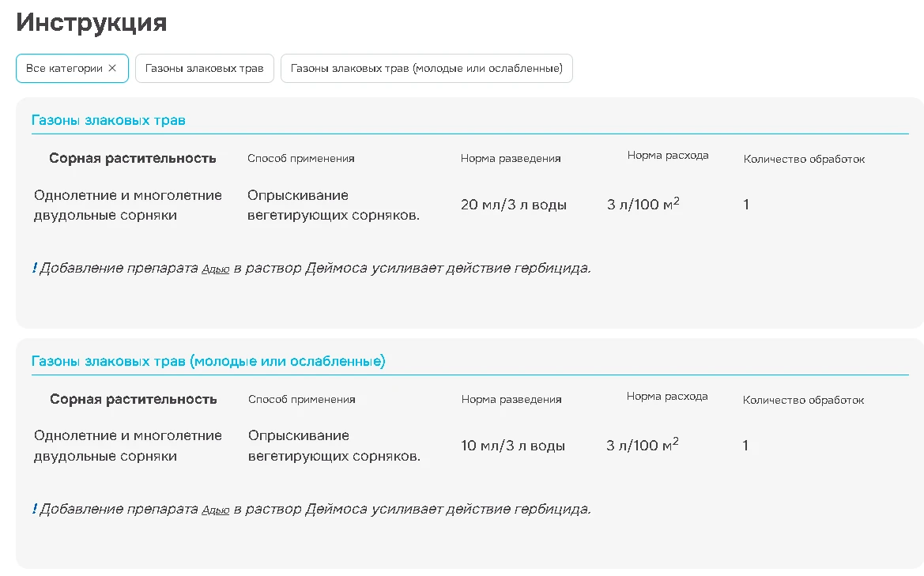Open 'Адью' link in the first section note

[216, 269]
